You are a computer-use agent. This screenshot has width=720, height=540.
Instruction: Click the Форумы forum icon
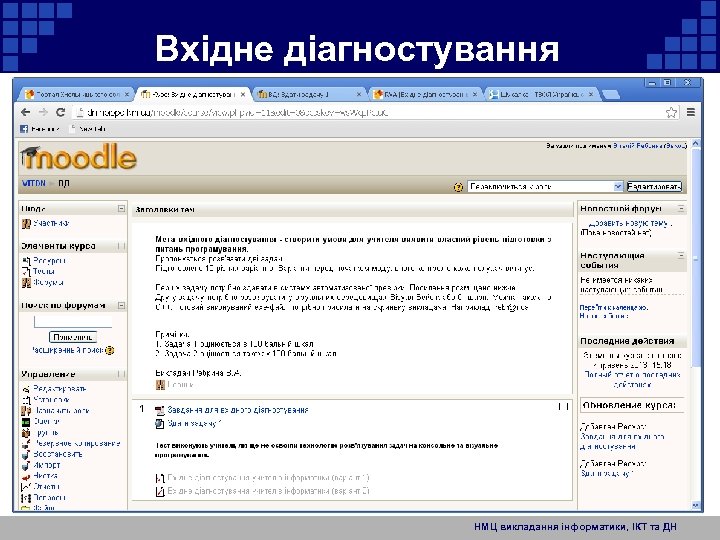[x=26, y=283]
